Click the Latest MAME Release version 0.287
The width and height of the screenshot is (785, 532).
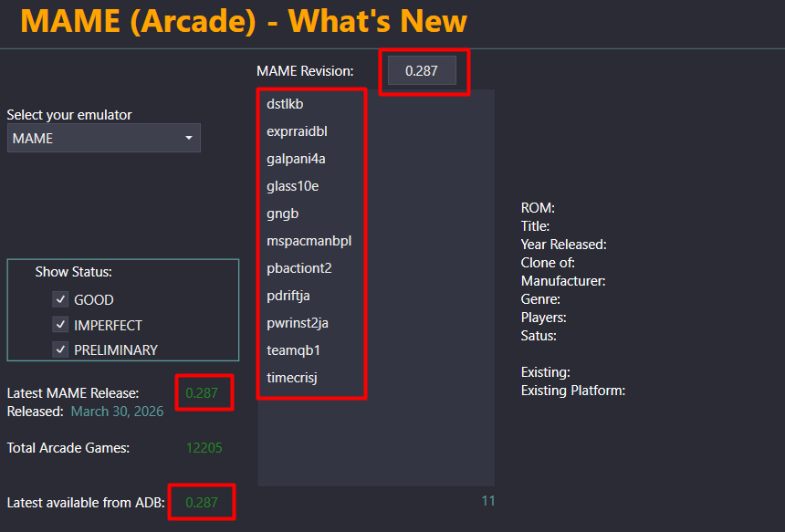tap(202, 393)
